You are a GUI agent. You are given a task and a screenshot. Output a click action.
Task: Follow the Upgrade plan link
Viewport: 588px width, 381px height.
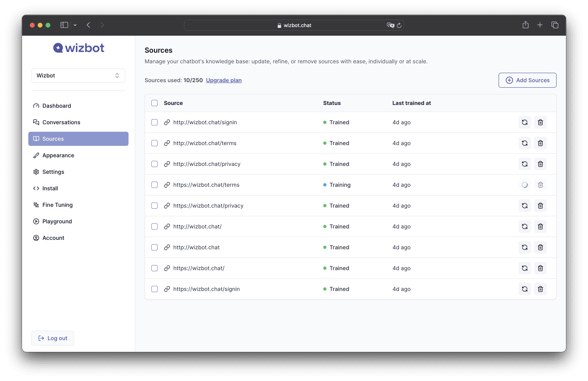tap(224, 80)
